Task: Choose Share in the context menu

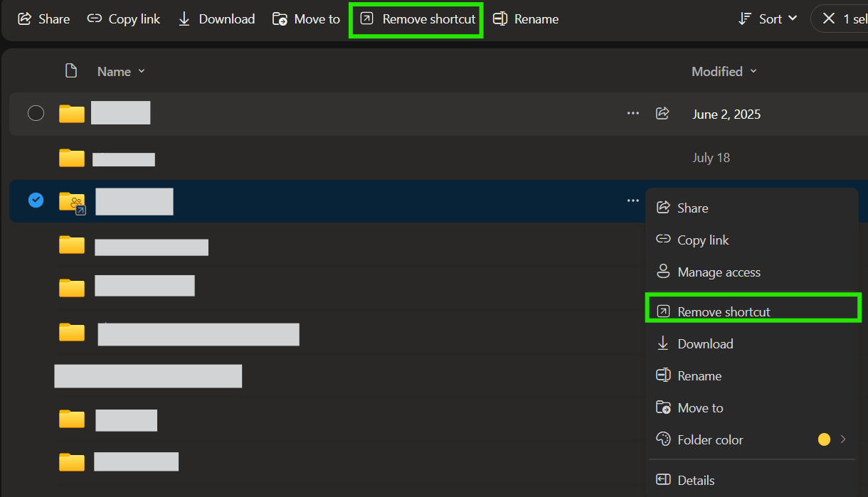Action: (x=752, y=208)
